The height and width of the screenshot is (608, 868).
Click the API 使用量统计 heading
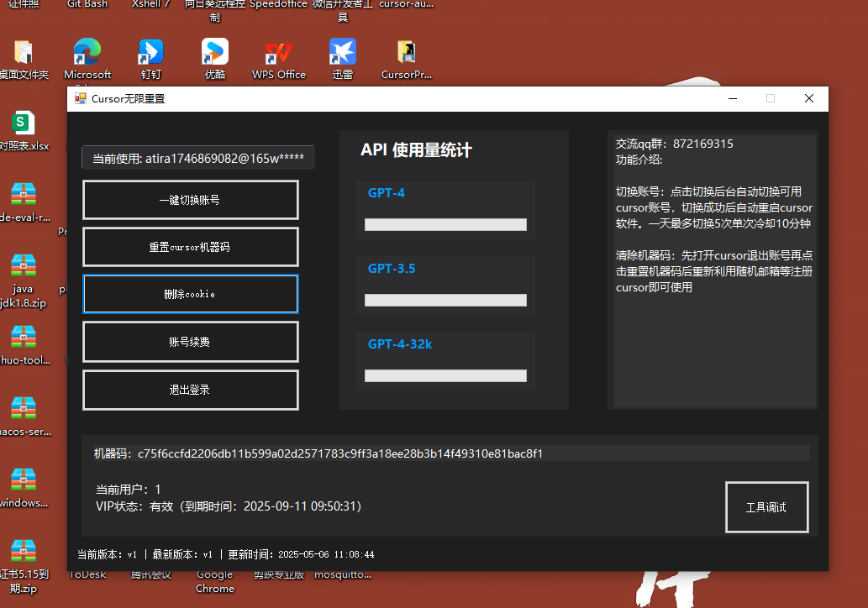tap(416, 150)
